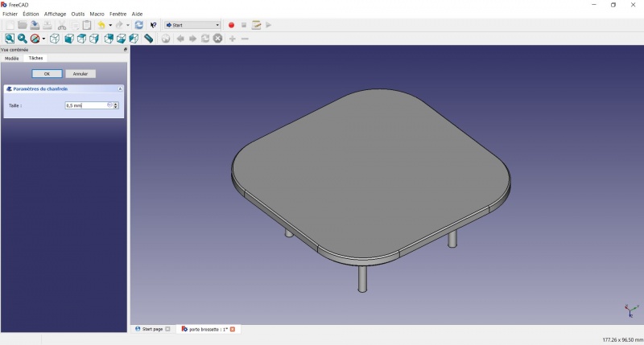Click the Fit All view icon
The width and height of the screenshot is (644, 345).
pos(10,39)
